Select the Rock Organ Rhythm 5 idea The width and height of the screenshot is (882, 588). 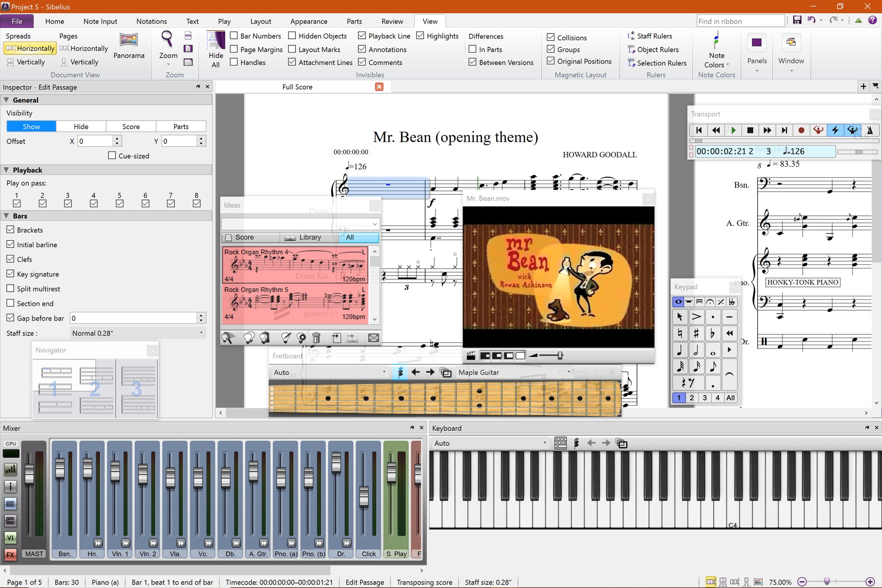pyautogui.click(x=295, y=304)
